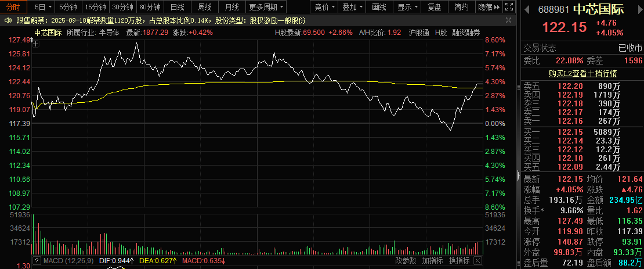
Task: Expand the 更多周期 dropdown
Action: coord(266,7)
